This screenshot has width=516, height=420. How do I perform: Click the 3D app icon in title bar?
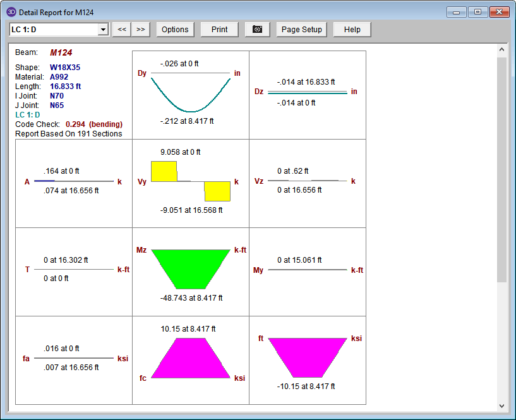pyautogui.click(x=11, y=12)
